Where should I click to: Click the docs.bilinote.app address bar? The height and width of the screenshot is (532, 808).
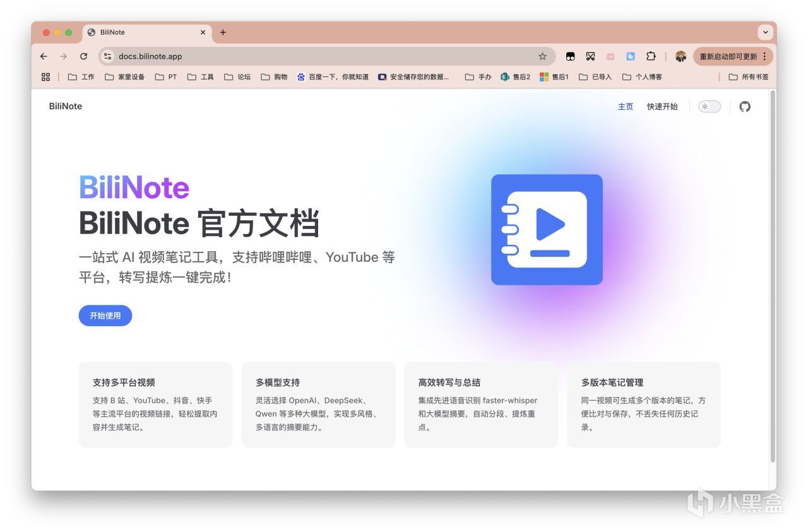pos(327,56)
